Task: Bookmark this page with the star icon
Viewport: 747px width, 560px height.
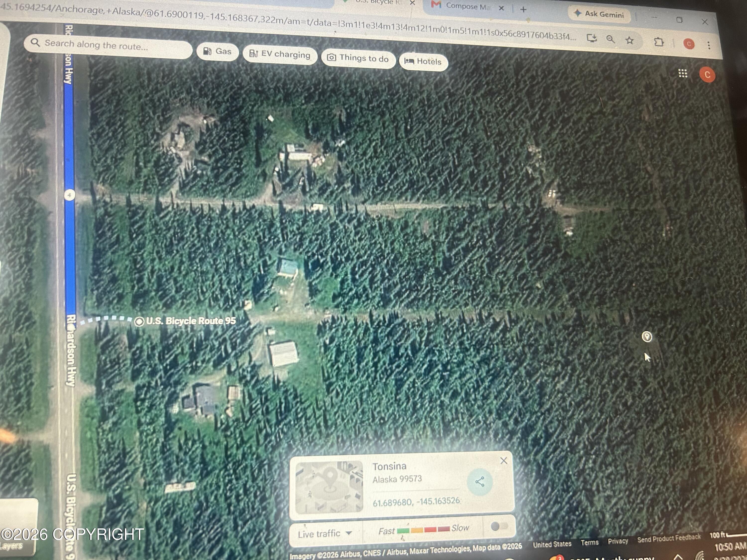Action: click(629, 41)
